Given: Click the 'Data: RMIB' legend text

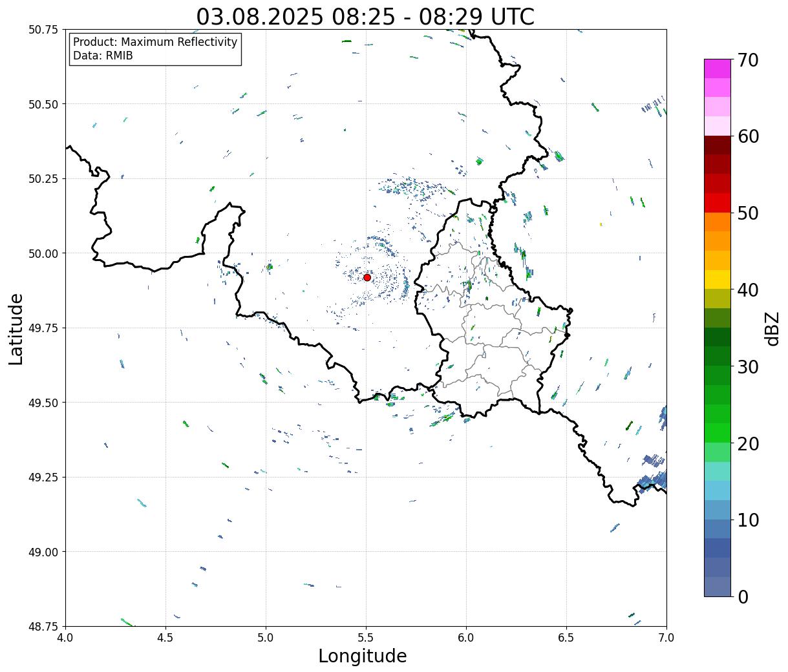Looking at the screenshot, I should point(103,56).
